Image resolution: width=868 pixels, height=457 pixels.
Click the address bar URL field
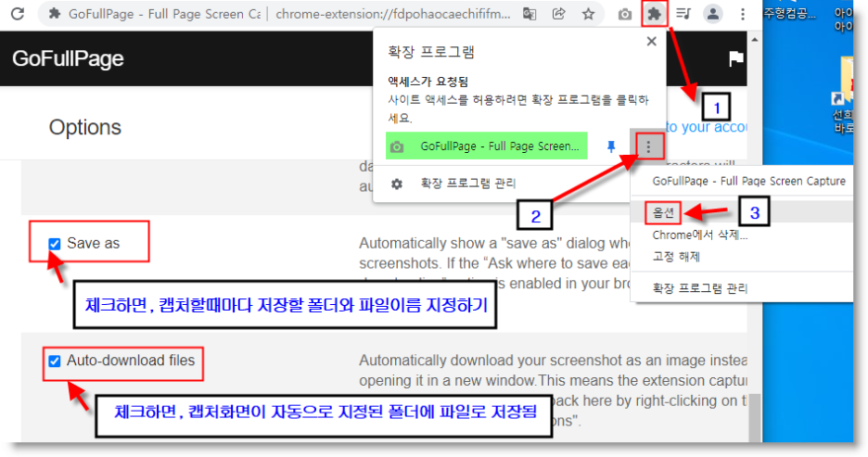point(392,14)
